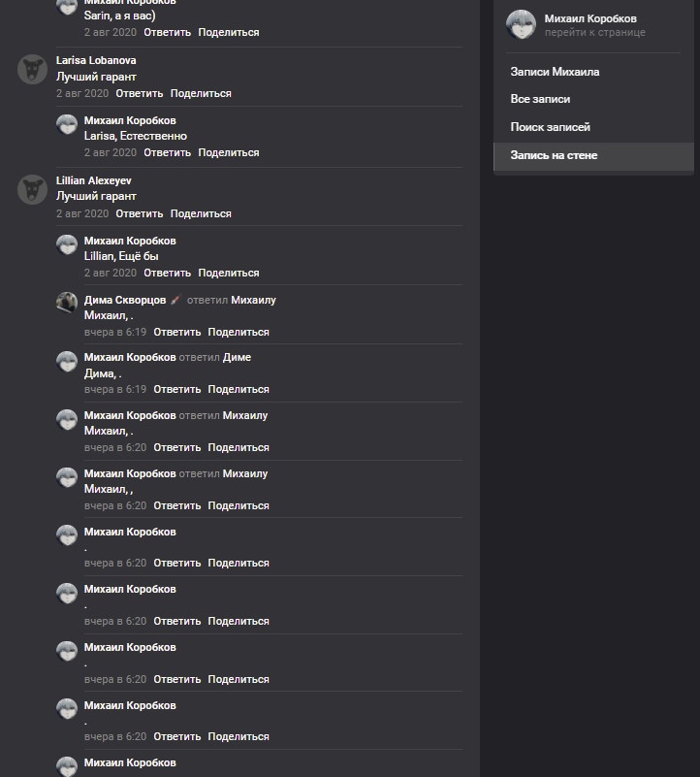The height and width of the screenshot is (777, 700).
Task: Reply to Larisa Lobanova's "Лучший гарант" comment
Action: coord(140,93)
